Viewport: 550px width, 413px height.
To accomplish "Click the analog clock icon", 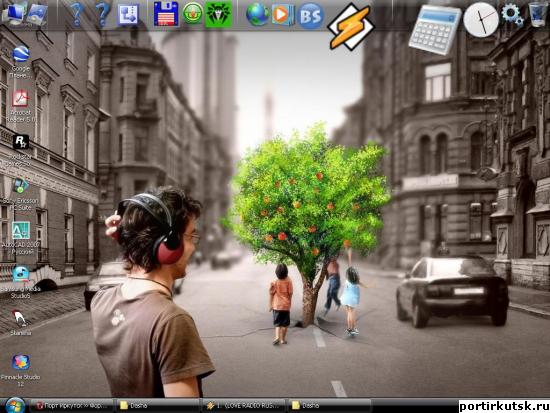I will pyautogui.click(x=481, y=20).
